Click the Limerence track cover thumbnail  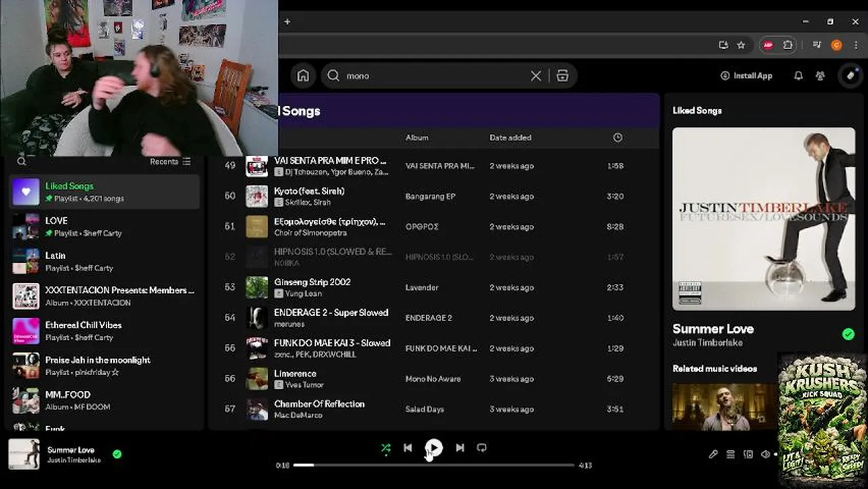pyautogui.click(x=257, y=379)
